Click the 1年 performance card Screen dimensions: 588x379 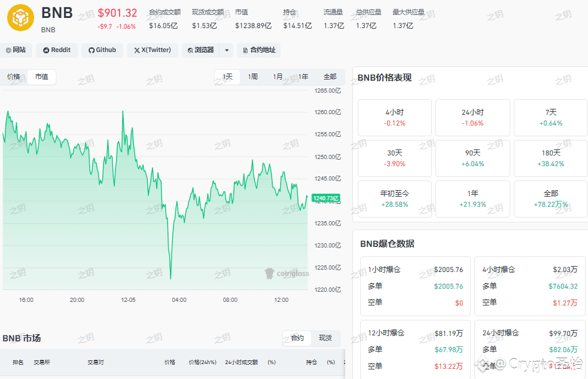point(473,199)
